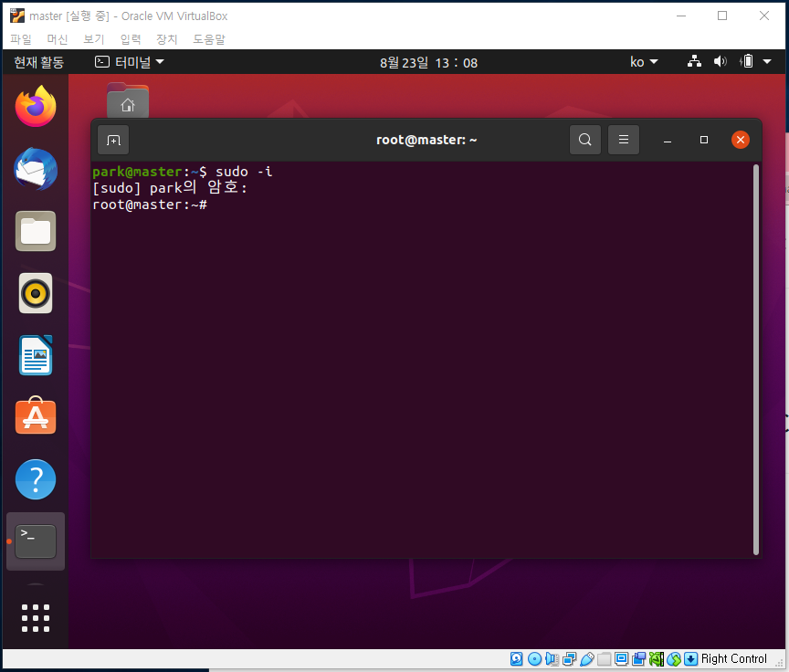This screenshot has height=672, width=789.
Task: Open the 터미널 app menu dropdown
Action: click(130, 62)
